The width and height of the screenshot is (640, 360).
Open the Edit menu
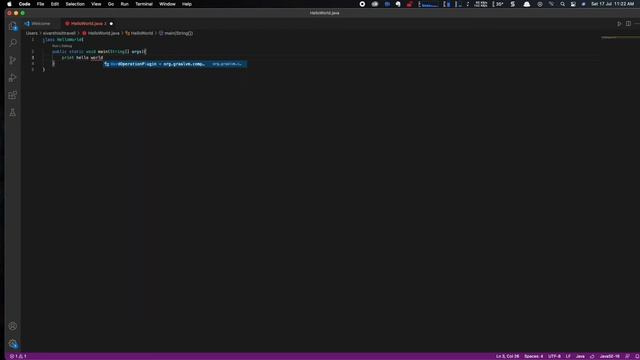coord(55,4)
